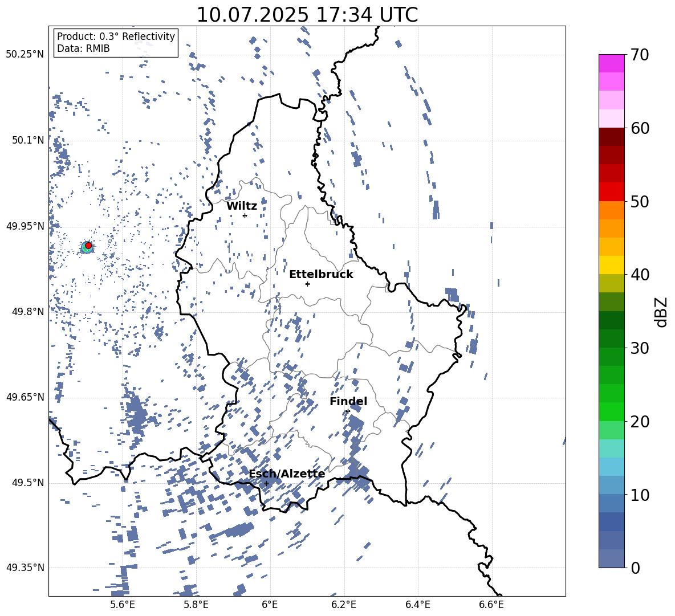
Task: Click the 40 tick label on colorbar
Action: coord(640,275)
